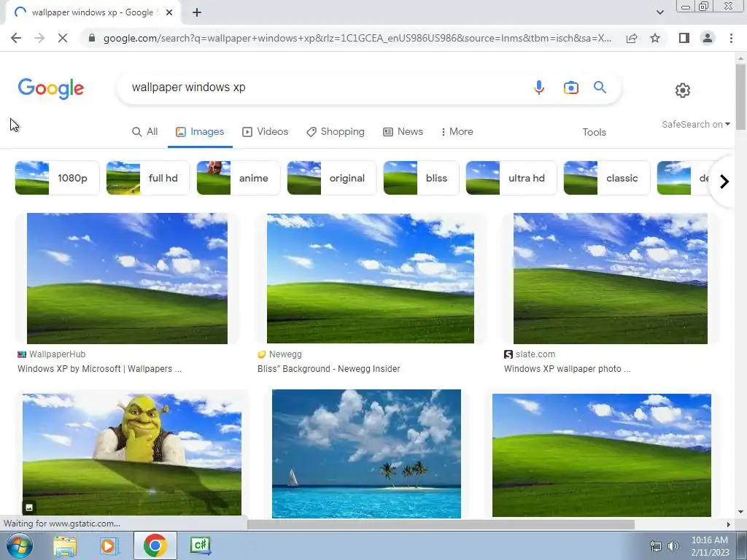Click the address bar URL

[357, 38]
